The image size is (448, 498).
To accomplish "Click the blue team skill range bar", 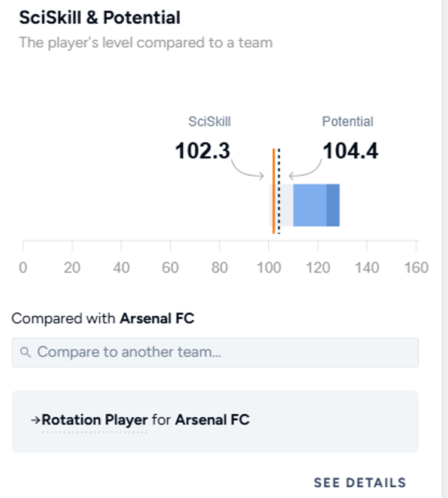I will (x=311, y=205).
